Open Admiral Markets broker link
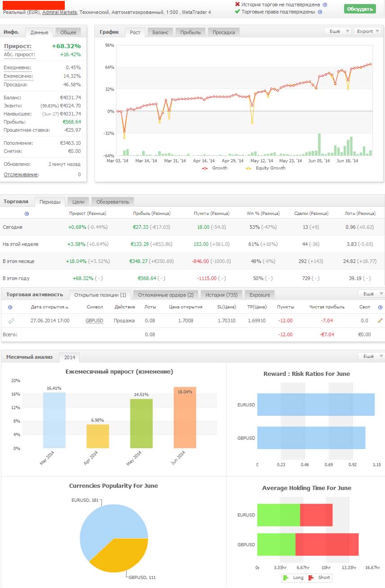 (x=59, y=12)
